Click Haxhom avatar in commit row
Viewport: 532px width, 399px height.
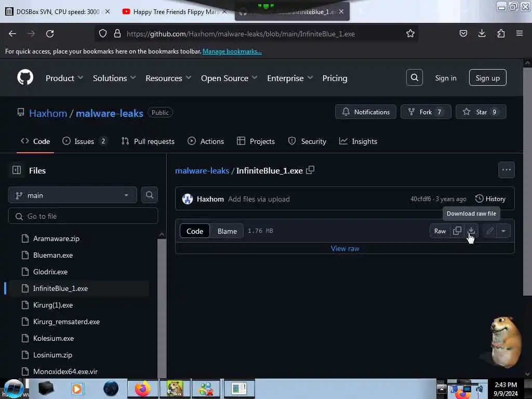(187, 199)
